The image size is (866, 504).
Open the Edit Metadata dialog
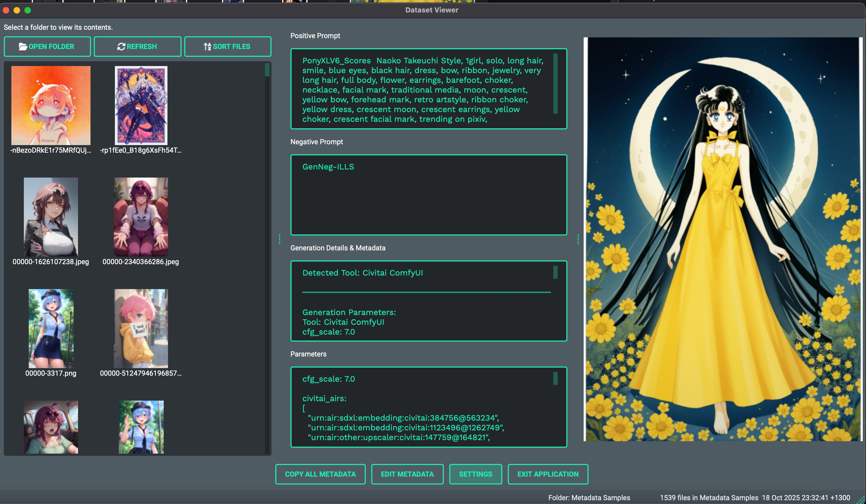pyautogui.click(x=407, y=474)
